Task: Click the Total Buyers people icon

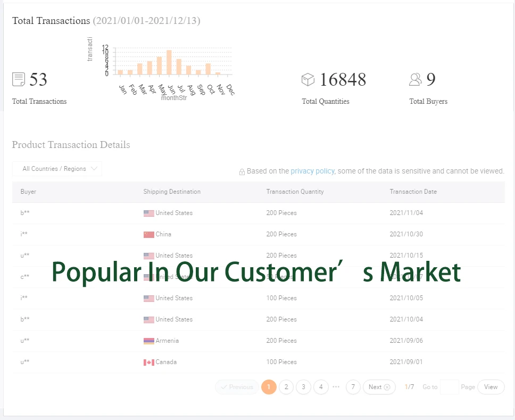Action: (x=416, y=79)
